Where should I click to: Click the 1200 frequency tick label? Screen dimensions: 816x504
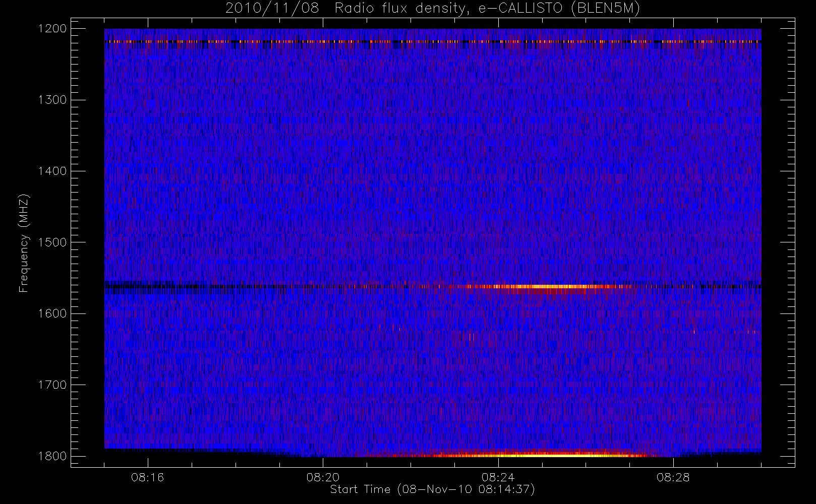[52, 29]
